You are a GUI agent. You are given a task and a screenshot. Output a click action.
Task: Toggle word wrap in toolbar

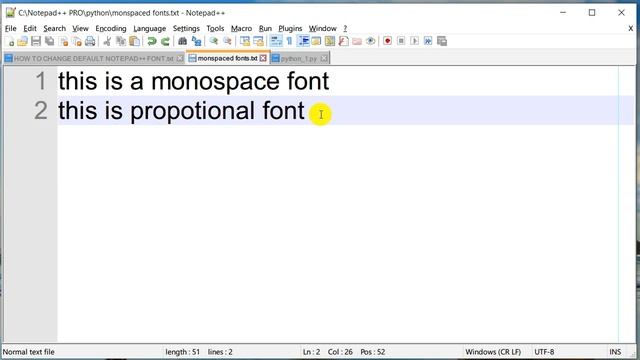point(276,41)
